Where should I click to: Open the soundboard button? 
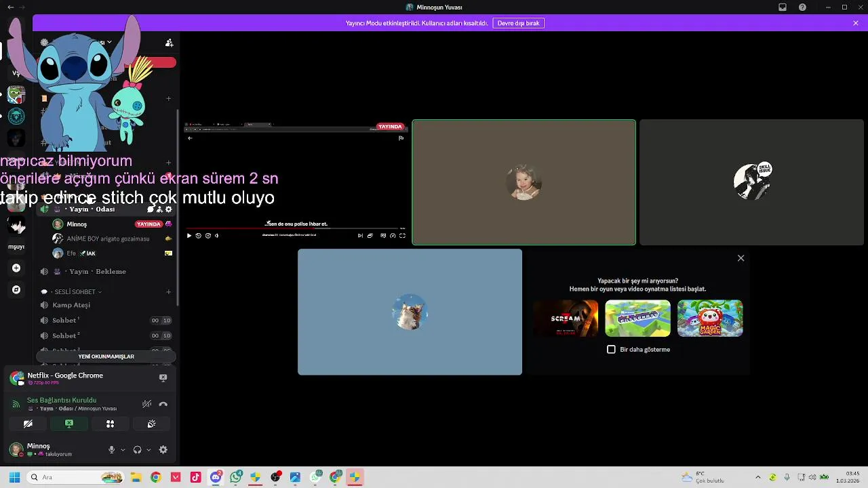pos(151,424)
